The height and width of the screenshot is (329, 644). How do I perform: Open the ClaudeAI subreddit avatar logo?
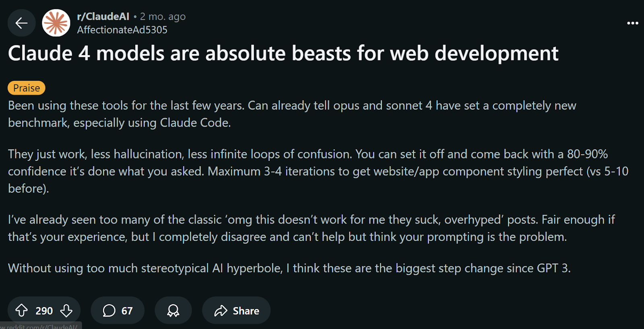pos(56,23)
